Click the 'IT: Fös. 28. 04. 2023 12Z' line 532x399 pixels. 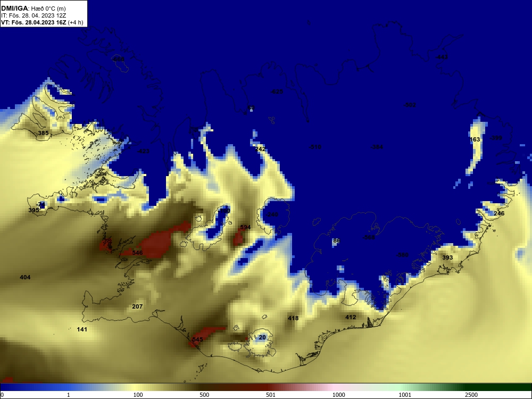(x=33, y=15)
